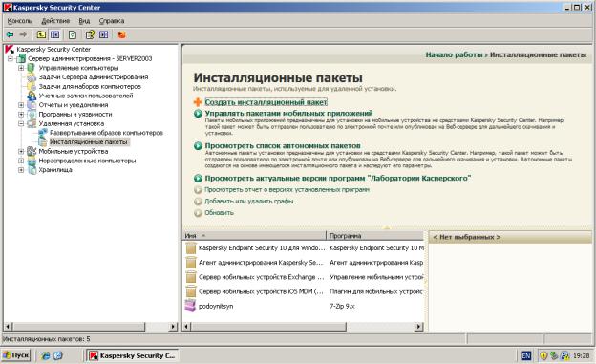Click the Обновить link
Image resolution: width=596 pixels, height=364 pixels.
(219, 213)
